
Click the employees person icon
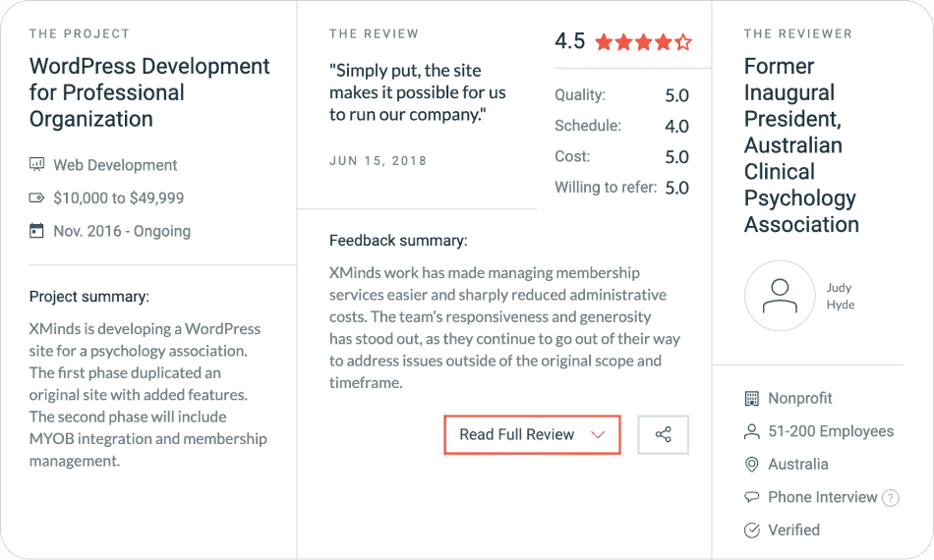[x=752, y=431]
